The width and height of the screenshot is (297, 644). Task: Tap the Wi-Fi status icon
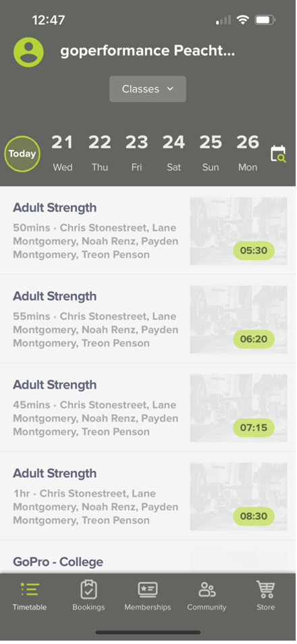pos(243,20)
